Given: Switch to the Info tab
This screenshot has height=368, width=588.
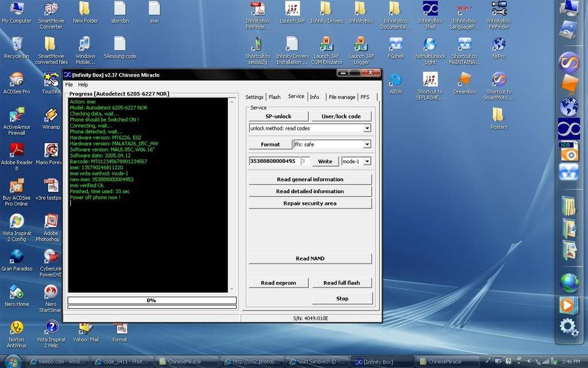Looking at the screenshot, I should coord(314,97).
